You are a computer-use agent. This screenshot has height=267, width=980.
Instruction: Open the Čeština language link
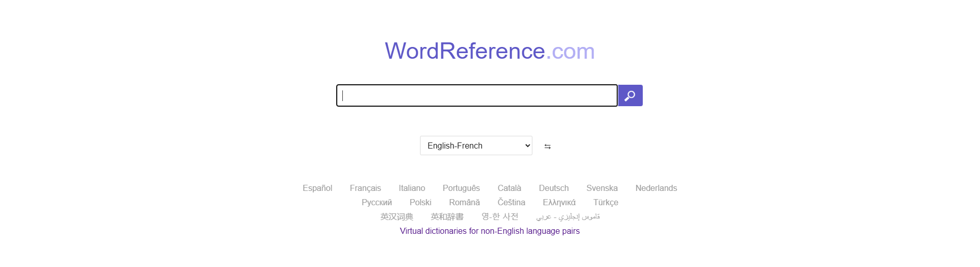[x=511, y=203]
